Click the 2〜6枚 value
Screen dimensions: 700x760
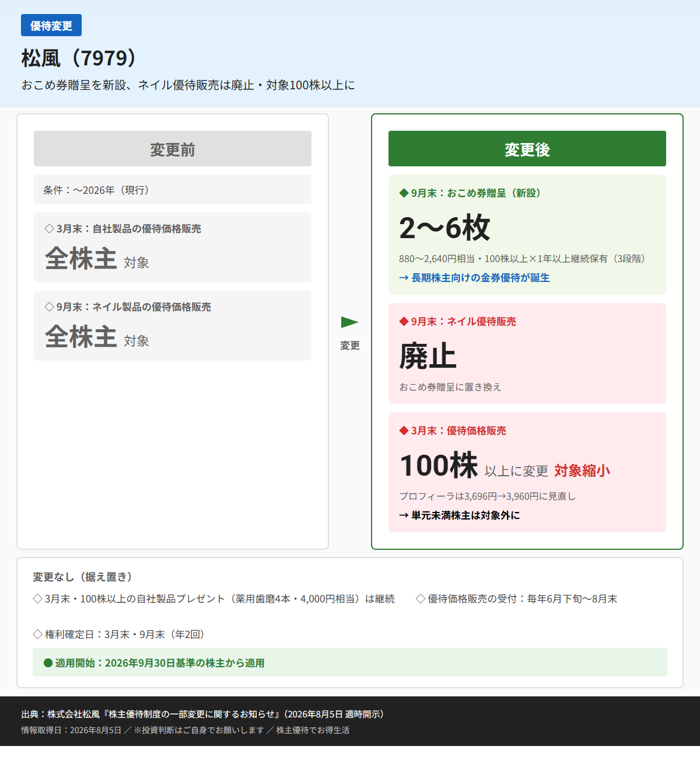pyautogui.click(x=444, y=228)
